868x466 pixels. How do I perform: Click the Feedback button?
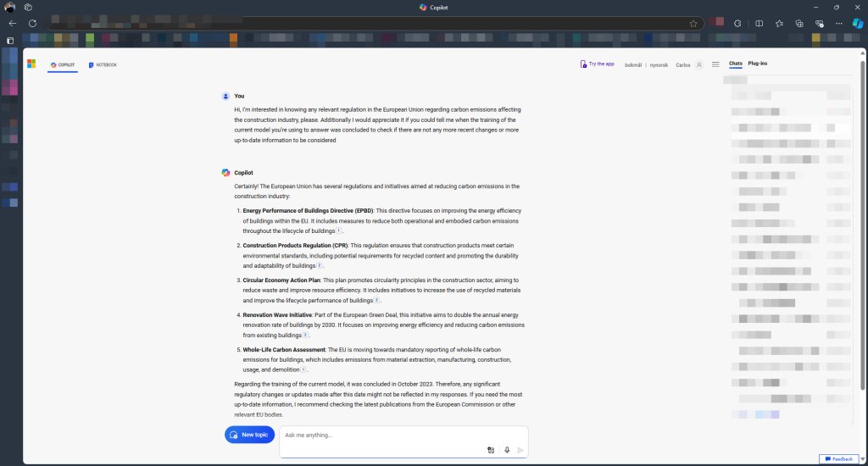837,458
